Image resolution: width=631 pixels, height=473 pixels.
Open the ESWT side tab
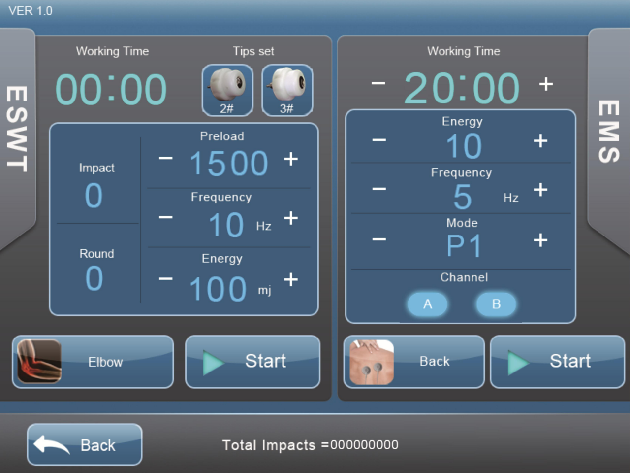(x=16, y=130)
